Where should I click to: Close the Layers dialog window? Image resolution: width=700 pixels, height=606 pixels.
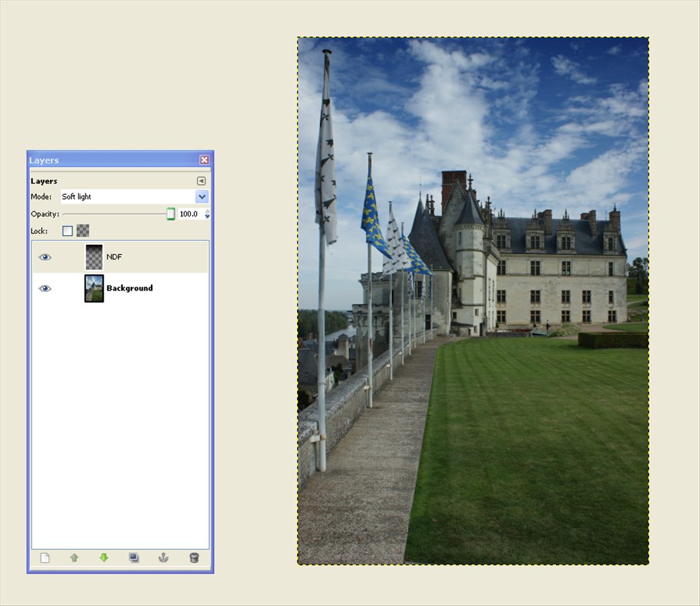204,160
